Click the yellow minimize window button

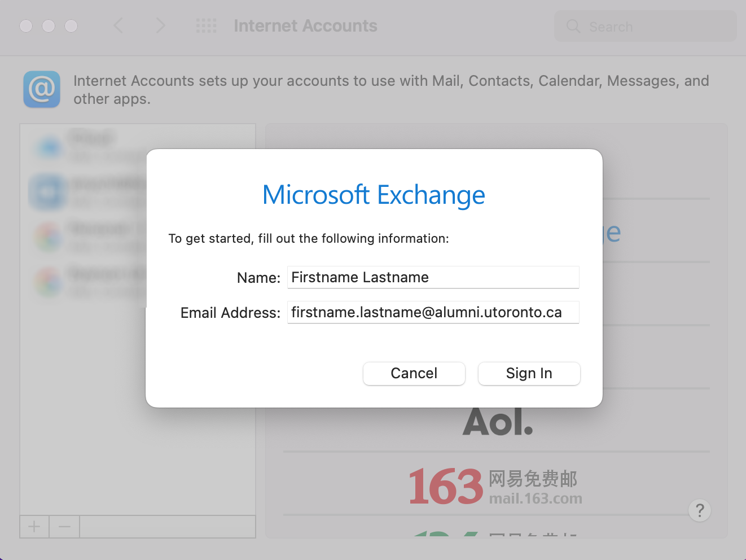(49, 26)
